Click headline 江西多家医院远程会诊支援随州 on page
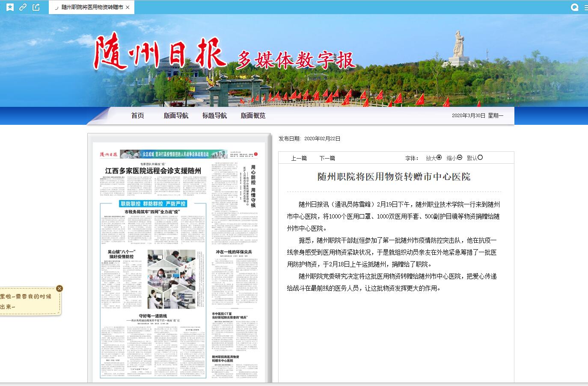Viewport: 588px width, 386px height. pos(153,171)
